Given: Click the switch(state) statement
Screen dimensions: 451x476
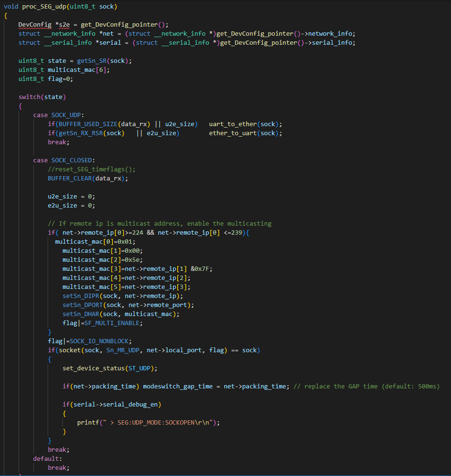Looking at the screenshot, I should [42, 97].
